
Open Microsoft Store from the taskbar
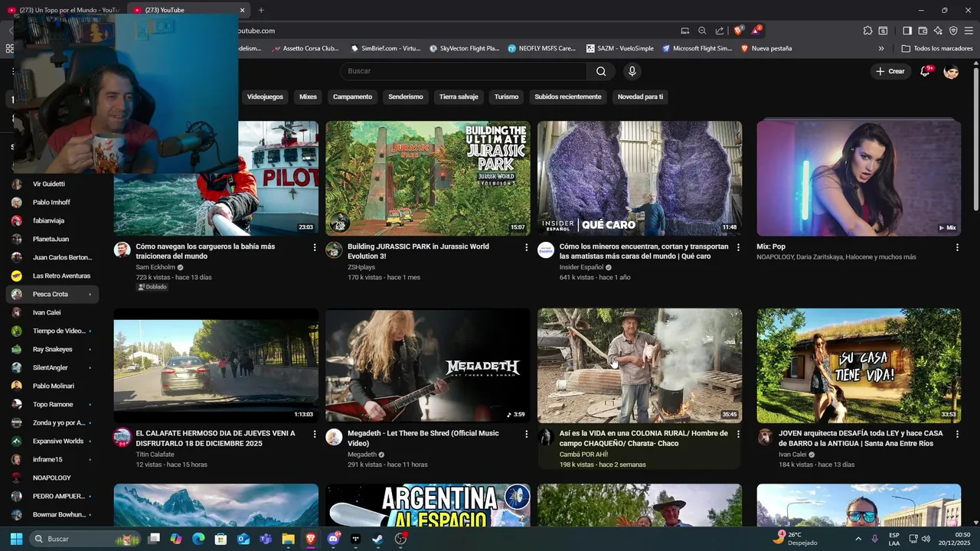[221, 539]
